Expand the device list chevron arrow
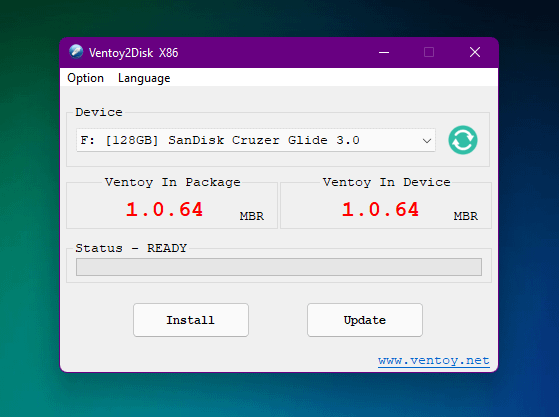 (427, 140)
